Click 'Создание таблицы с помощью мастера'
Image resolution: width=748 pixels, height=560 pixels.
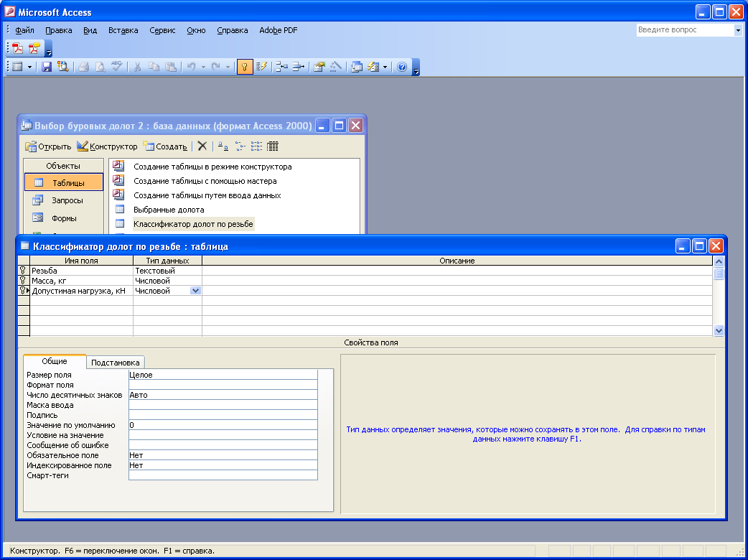pyautogui.click(x=205, y=181)
